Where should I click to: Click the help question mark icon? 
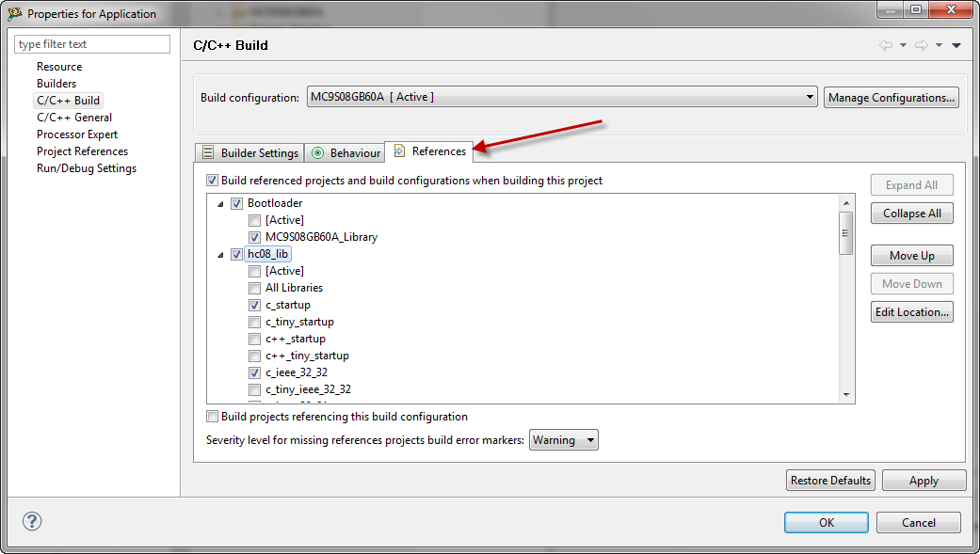(x=32, y=521)
